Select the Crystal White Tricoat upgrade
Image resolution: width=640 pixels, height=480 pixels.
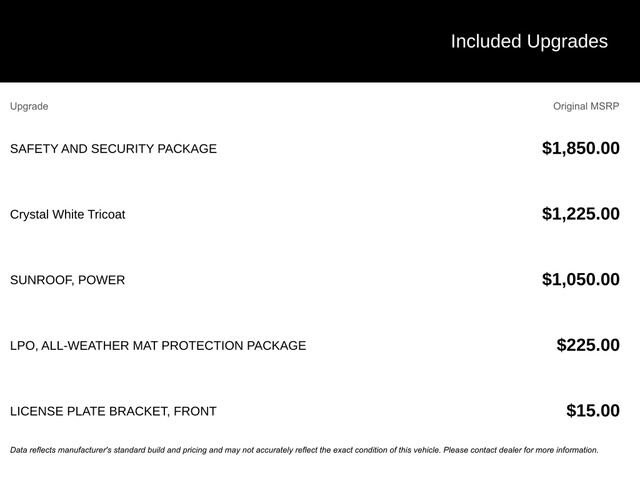[x=67, y=214]
